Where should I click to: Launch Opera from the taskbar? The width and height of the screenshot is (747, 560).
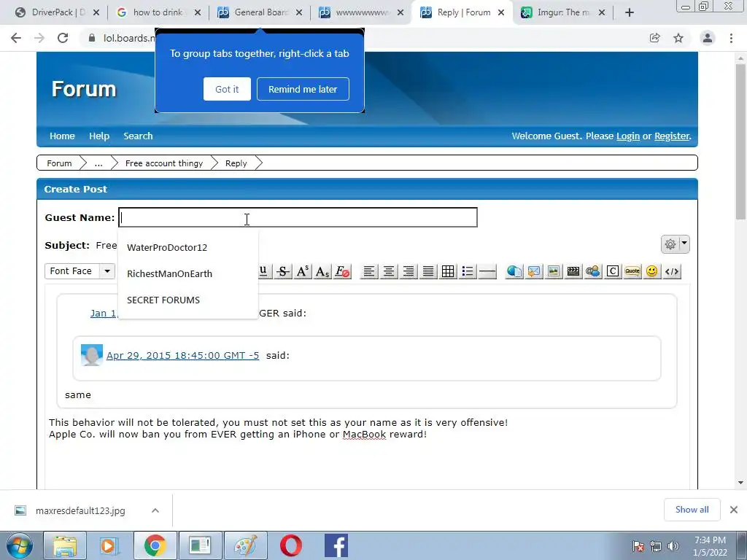coord(290,545)
